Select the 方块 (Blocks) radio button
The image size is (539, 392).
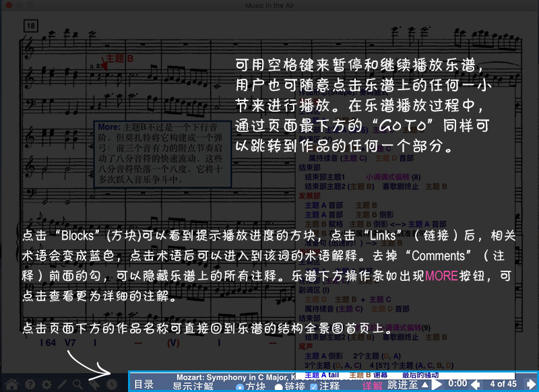(240, 387)
